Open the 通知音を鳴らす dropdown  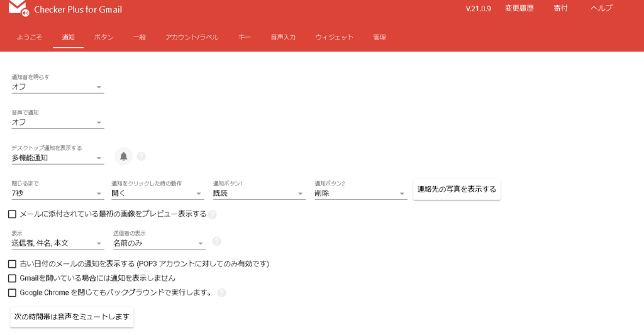click(x=57, y=87)
